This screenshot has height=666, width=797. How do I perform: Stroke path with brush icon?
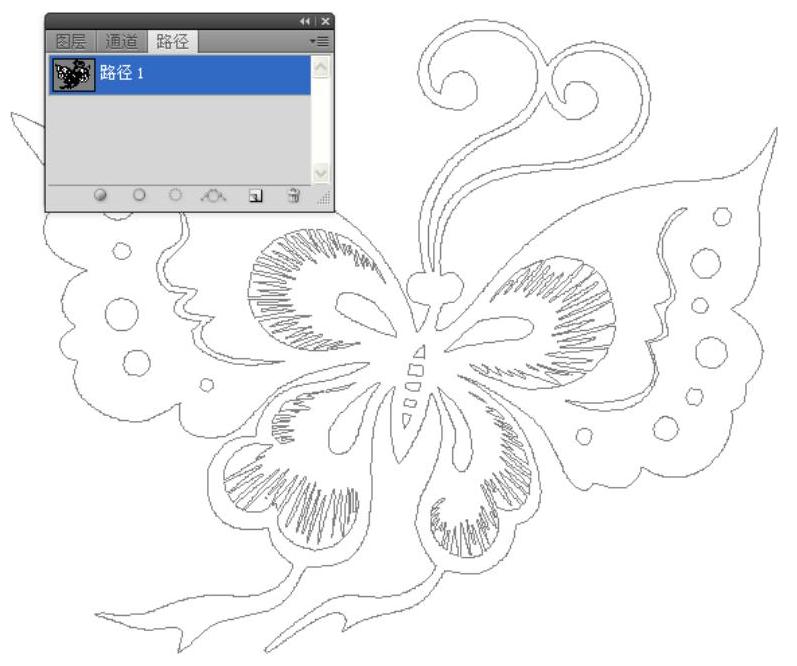(x=139, y=195)
